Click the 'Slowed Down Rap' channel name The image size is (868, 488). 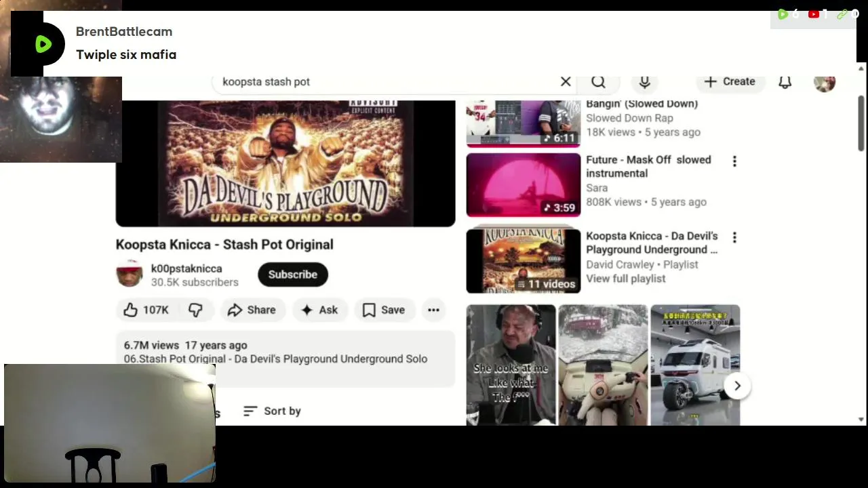coord(629,118)
